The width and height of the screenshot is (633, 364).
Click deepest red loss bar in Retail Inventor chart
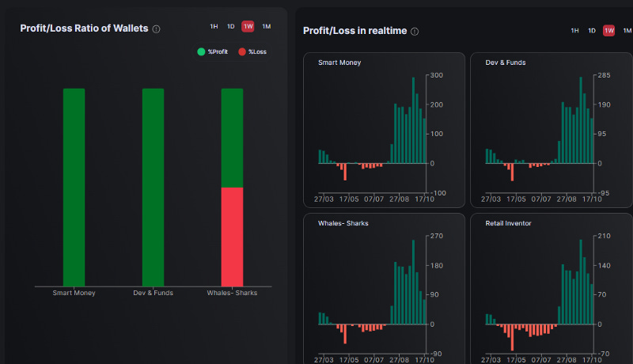[512, 337]
